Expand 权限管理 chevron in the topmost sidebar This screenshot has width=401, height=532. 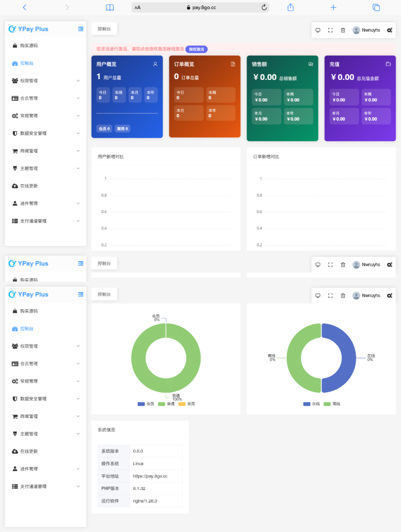point(78,81)
